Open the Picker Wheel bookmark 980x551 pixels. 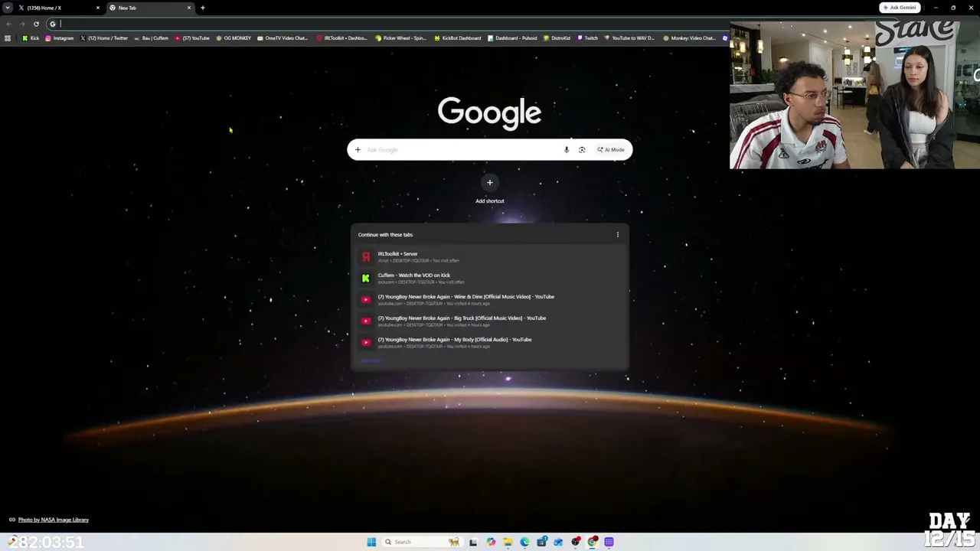click(400, 38)
